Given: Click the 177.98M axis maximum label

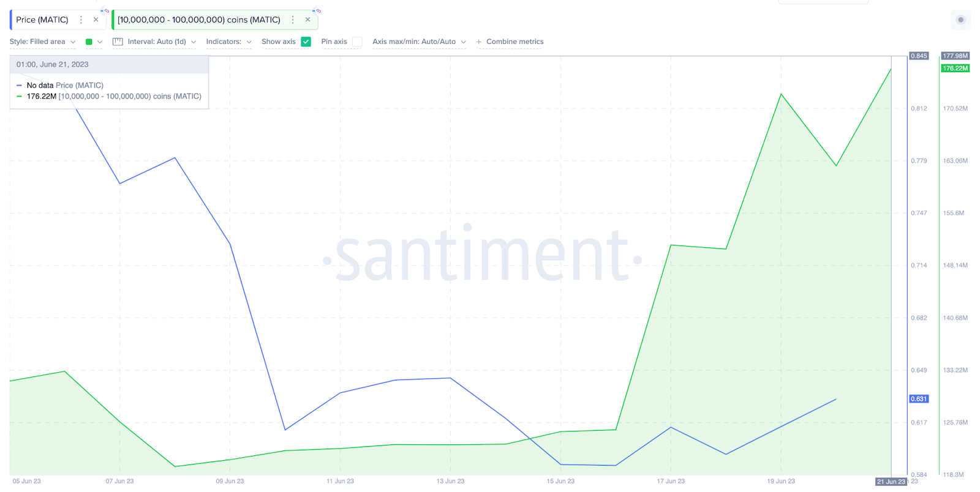Looking at the screenshot, I should [956, 56].
